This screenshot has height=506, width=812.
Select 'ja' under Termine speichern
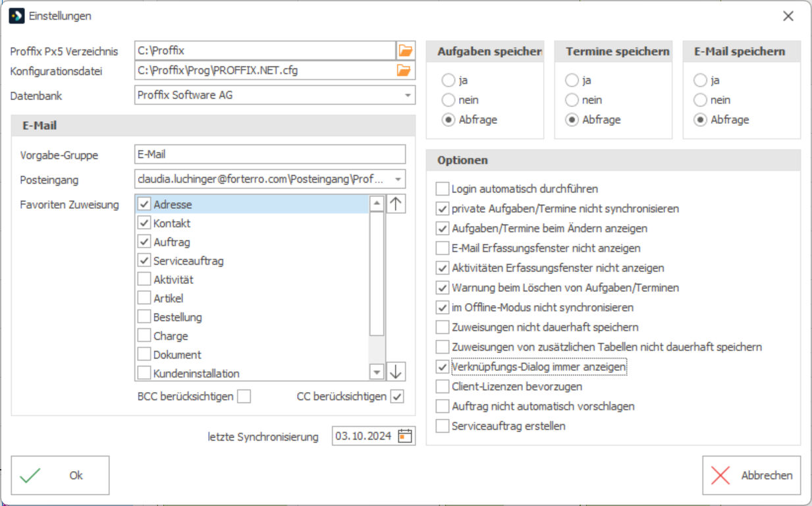[x=572, y=80]
